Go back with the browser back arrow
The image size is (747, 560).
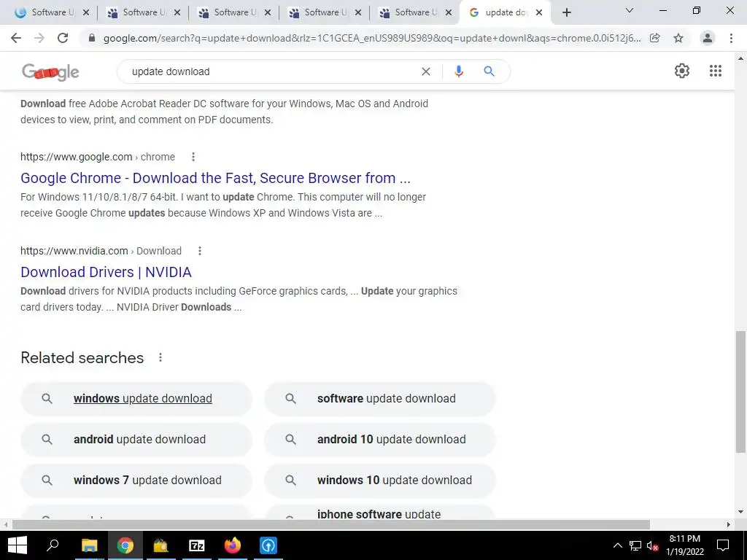pos(16,38)
